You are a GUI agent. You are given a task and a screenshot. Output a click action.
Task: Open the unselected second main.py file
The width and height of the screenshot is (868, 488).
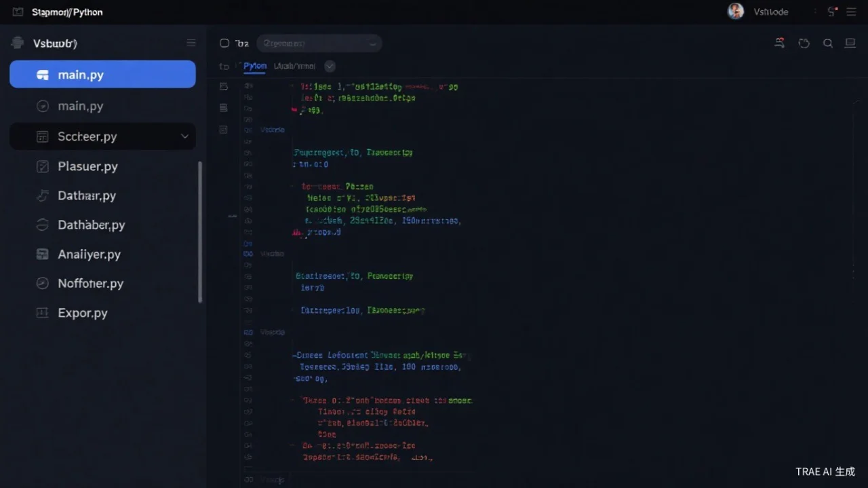click(81, 106)
